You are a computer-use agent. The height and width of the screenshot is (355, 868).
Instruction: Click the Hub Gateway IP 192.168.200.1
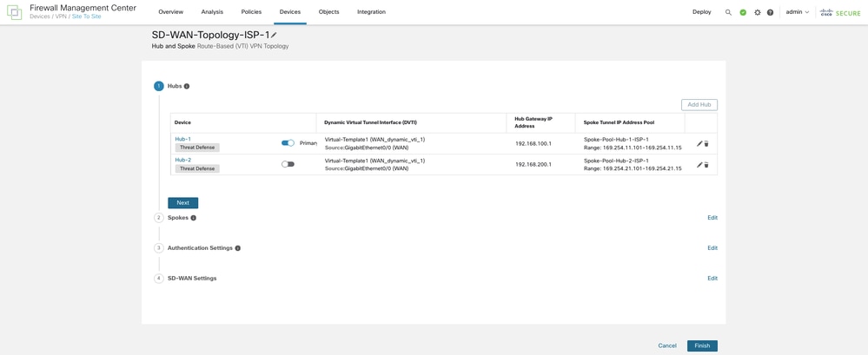coord(533,165)
